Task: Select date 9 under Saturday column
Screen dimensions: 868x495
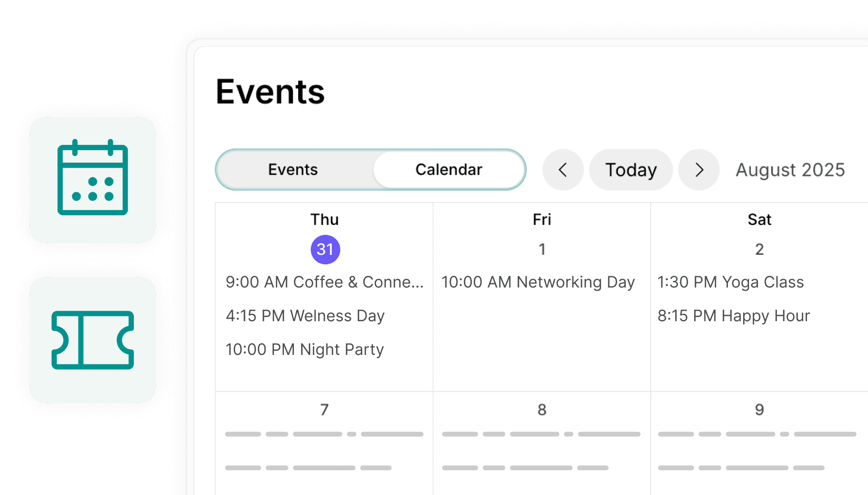Action: click(759, 409)
